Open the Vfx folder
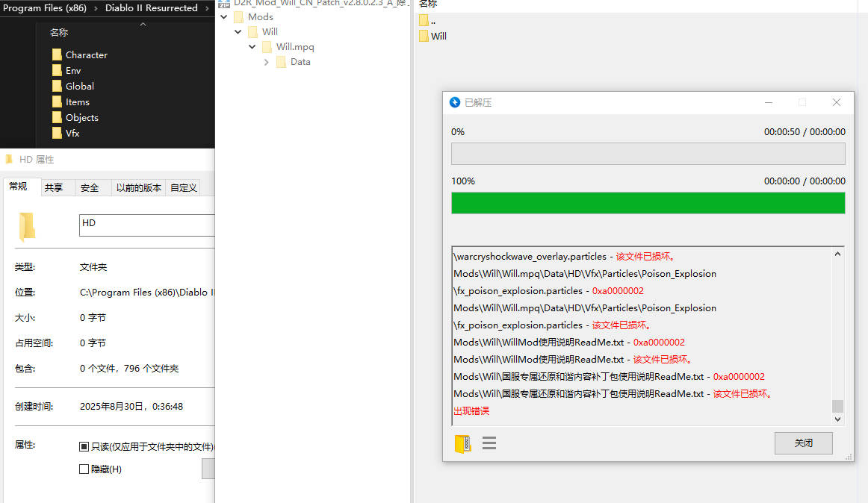Viewport: 868px width, 503px height. [x=72, y=133]
